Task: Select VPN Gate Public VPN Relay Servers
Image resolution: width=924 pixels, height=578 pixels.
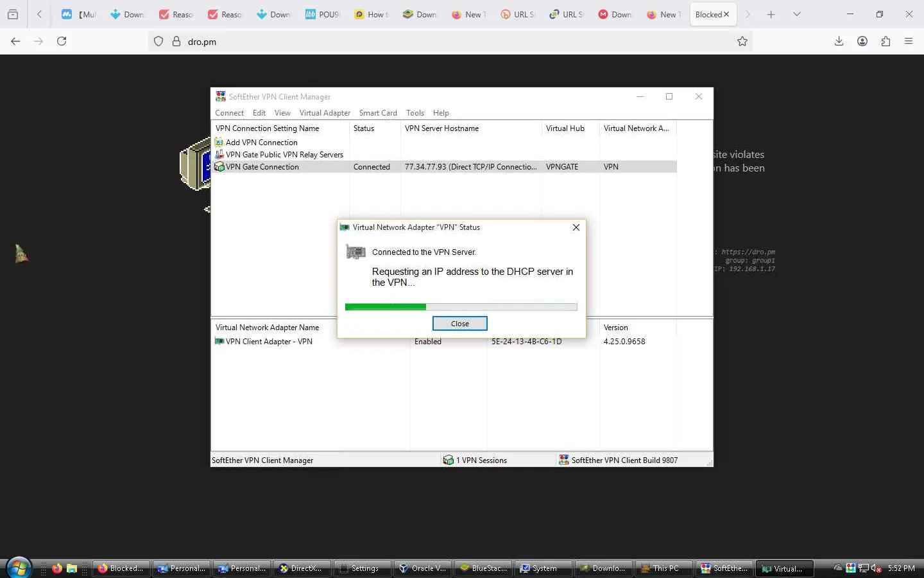Action: pyautogui.click(x=279, y=155)
